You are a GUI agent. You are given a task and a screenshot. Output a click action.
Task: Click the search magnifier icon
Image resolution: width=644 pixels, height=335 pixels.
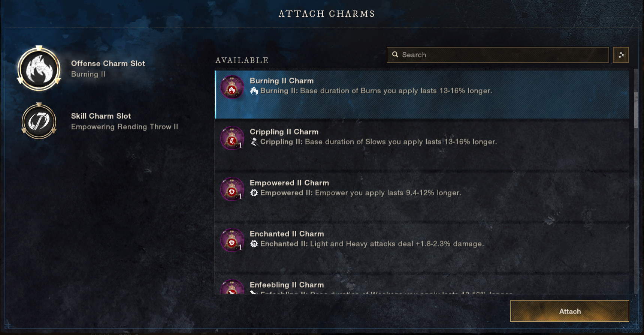tap(395, 55)
